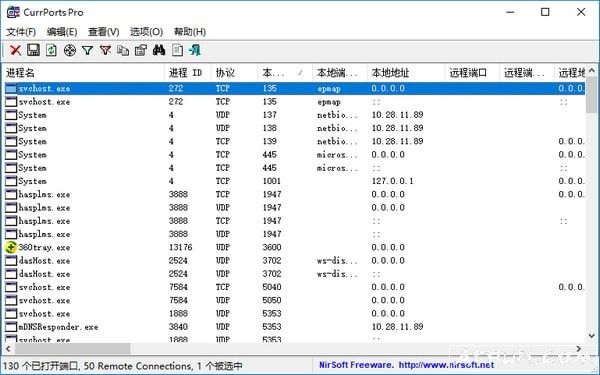Open the 选项(O) menu

coord(147,32)
